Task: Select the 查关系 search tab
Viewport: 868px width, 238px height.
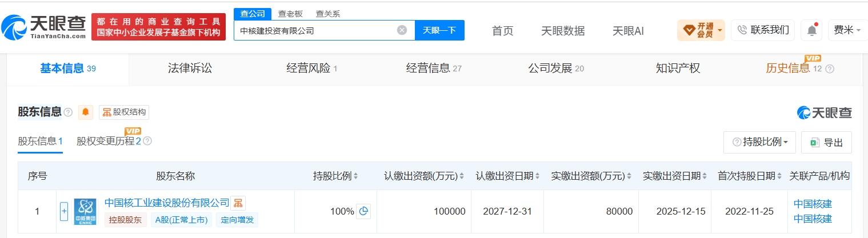Action: pyautogui.click(x=327, y=14)
